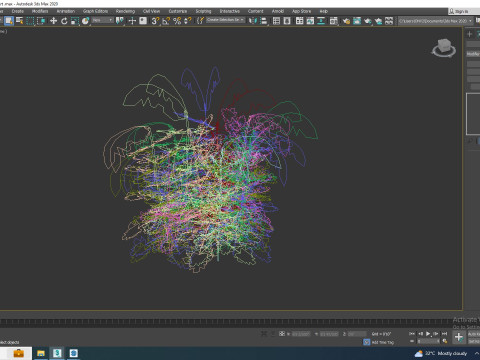Choose the Rectangular Selection Region tool
This screenshot has width=480, height=360.
(30, 21)
